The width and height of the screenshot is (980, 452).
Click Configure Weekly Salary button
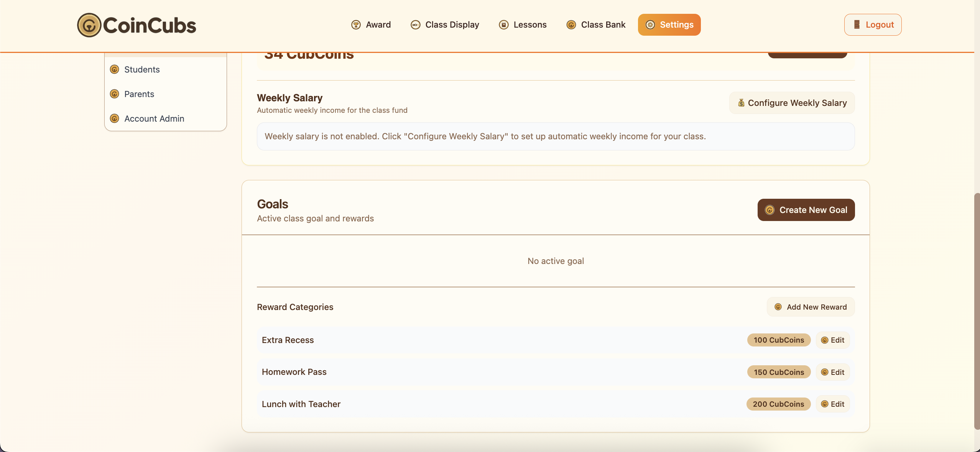792,103
